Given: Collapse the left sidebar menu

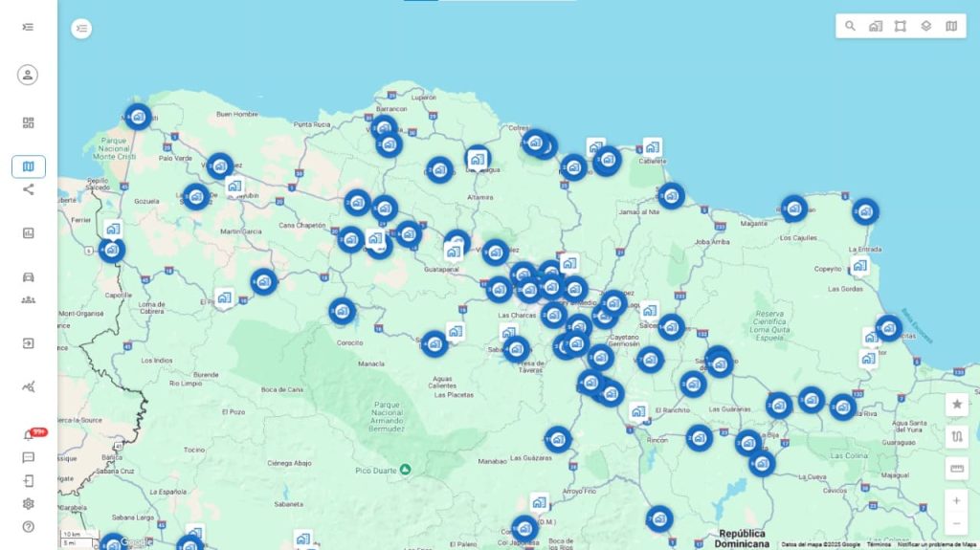Looking at the screenshot, I should pyautogui.click(x=28, y=27).
